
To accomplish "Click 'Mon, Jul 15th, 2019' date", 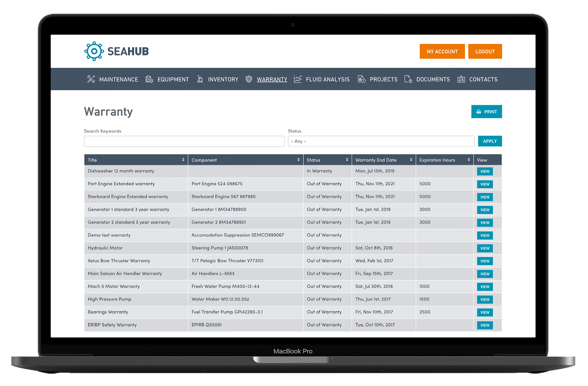I will (375, 171).
